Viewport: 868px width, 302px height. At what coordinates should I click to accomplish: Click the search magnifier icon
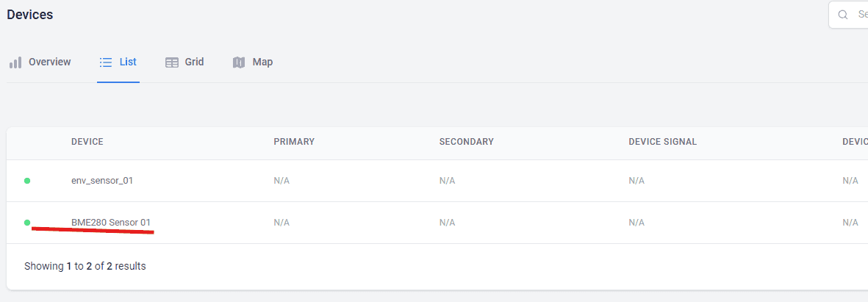coord(843,15)
